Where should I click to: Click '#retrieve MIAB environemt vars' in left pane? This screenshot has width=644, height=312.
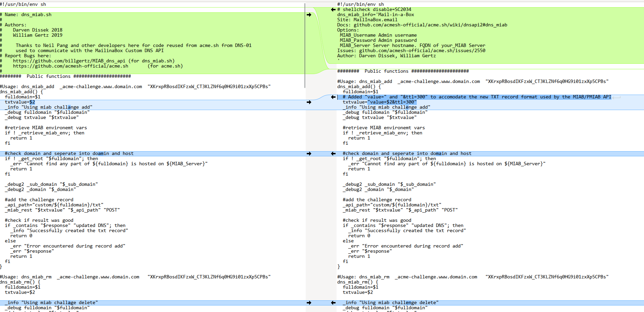click(46, 128)
